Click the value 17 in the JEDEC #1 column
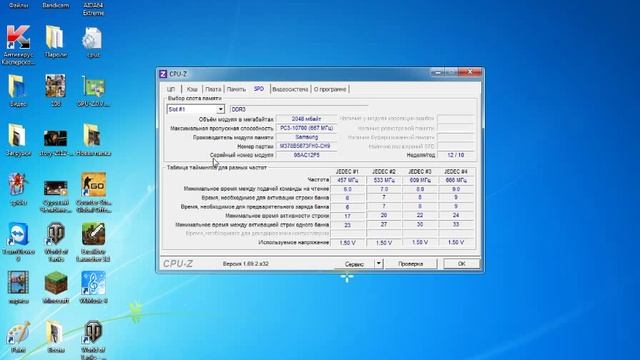Screen dimensions: 640x360 tap(347, 216)
